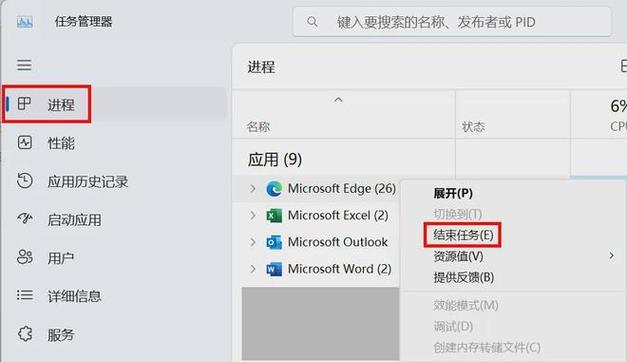Screen dimensions: 627x362
Task: Open the 应用历史记录 app history icon
Action: [x=25, y=180]
